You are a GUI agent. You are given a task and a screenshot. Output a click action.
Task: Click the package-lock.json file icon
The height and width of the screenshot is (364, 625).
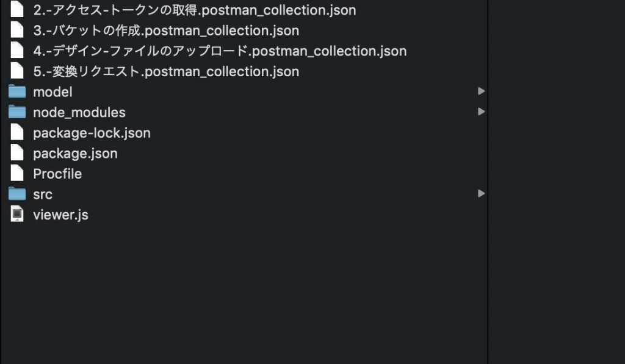pos(16,132)
